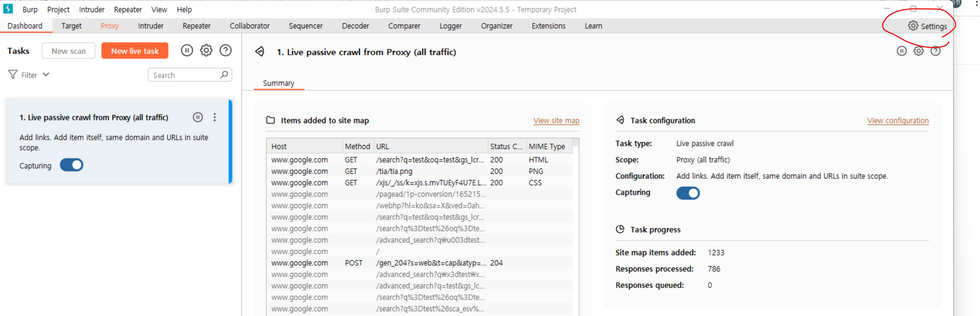Pause the Live passive crawl task card
The height and width of the screenshot is (316, 980).
tap(198, 117)
